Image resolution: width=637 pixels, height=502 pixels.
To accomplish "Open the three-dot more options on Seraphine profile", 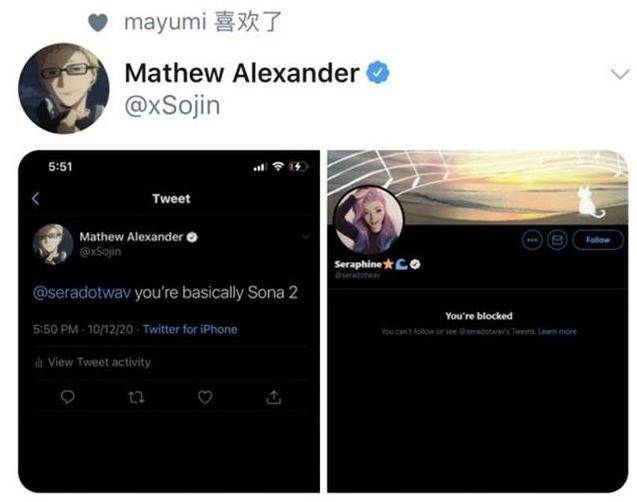I will pos(532,240).
